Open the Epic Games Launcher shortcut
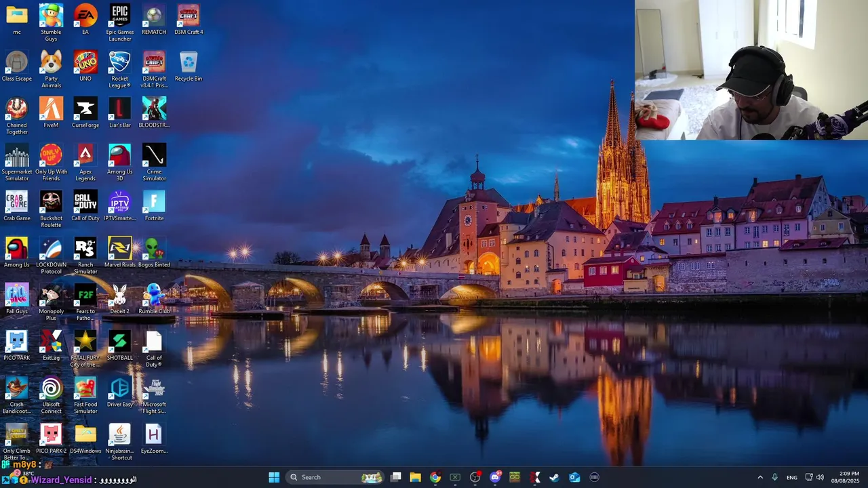The height and width of the screenshot is (488, 868). point(120,22)
